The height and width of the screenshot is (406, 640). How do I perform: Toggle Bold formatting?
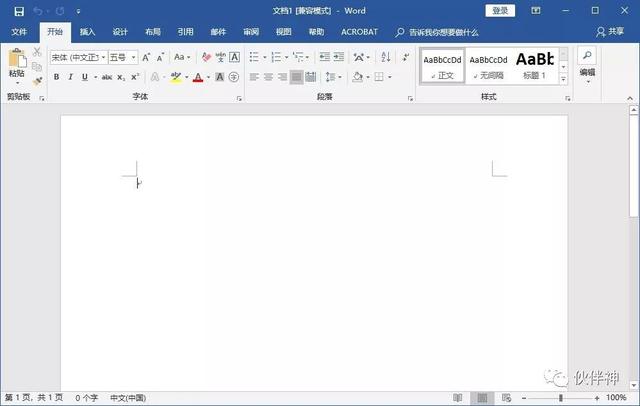coord(56,77)
